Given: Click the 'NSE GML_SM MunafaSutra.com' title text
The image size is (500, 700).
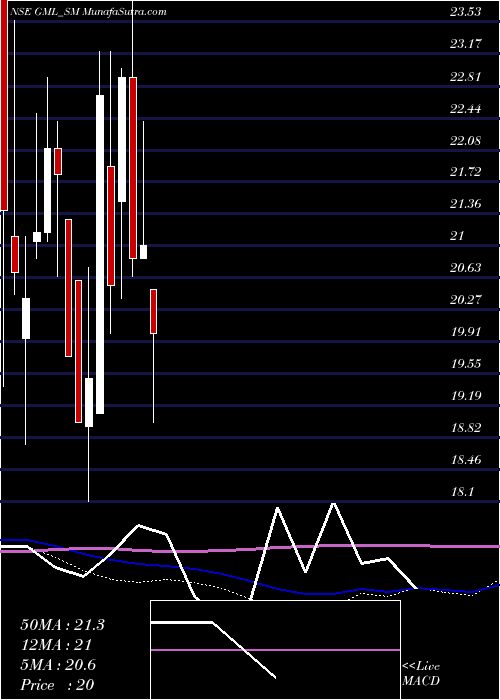Looking at the screenshot, I should pyautogui.click(x=88, y=12).
